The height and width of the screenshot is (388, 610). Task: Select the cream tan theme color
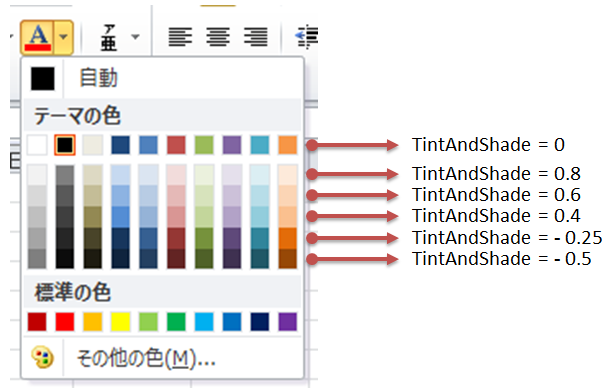point(93,145)
